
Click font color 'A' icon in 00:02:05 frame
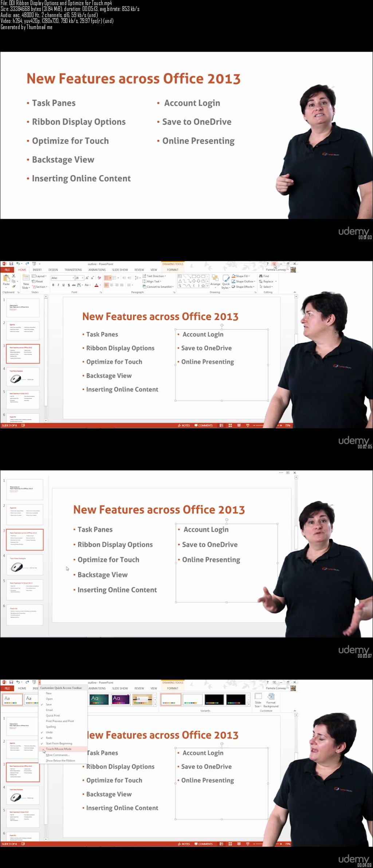coord(96,285)
